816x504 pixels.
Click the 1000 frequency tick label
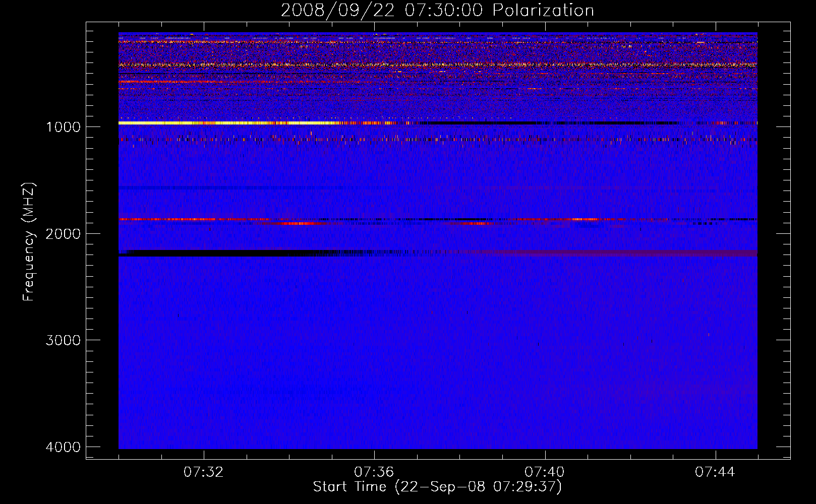(63, 127)
